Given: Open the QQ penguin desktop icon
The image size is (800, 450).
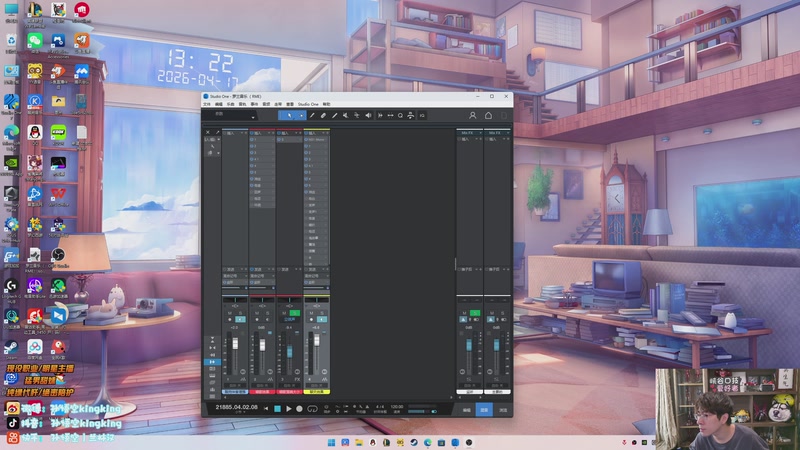Looking at the screenshot, I should tap(35, 134).
